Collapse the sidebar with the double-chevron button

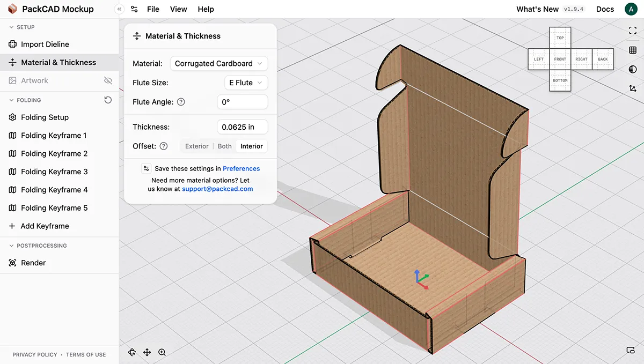click(119, 9)
